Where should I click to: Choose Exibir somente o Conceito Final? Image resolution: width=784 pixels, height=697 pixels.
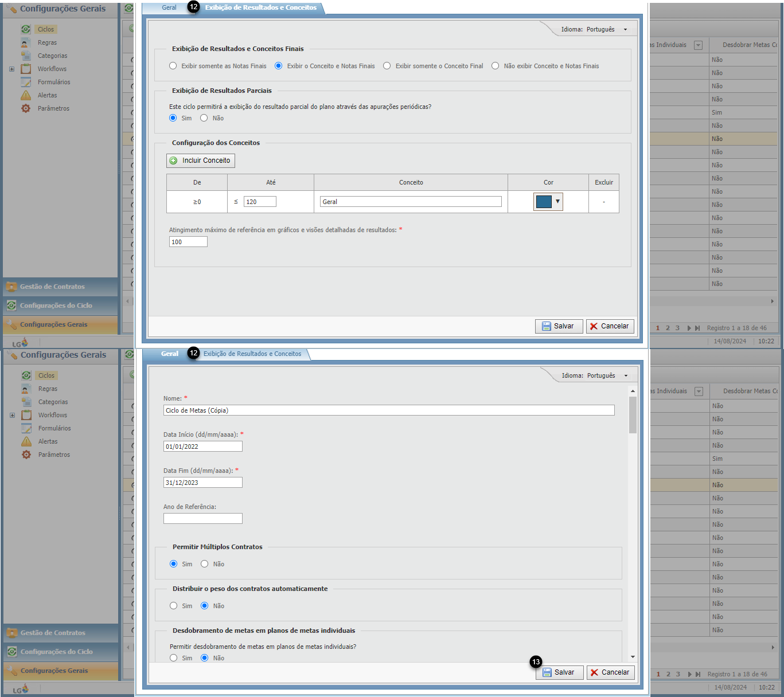click(x=387, y=66)
